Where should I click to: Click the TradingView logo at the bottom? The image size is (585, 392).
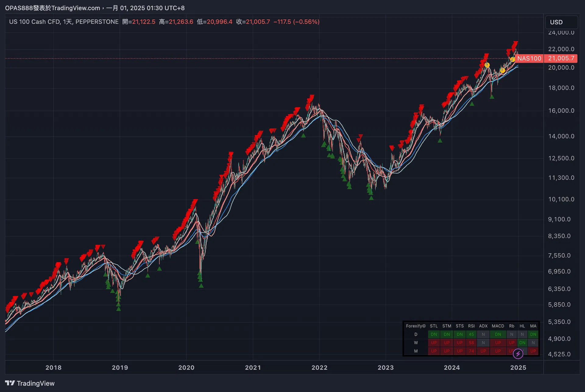(x=30, y=383)
